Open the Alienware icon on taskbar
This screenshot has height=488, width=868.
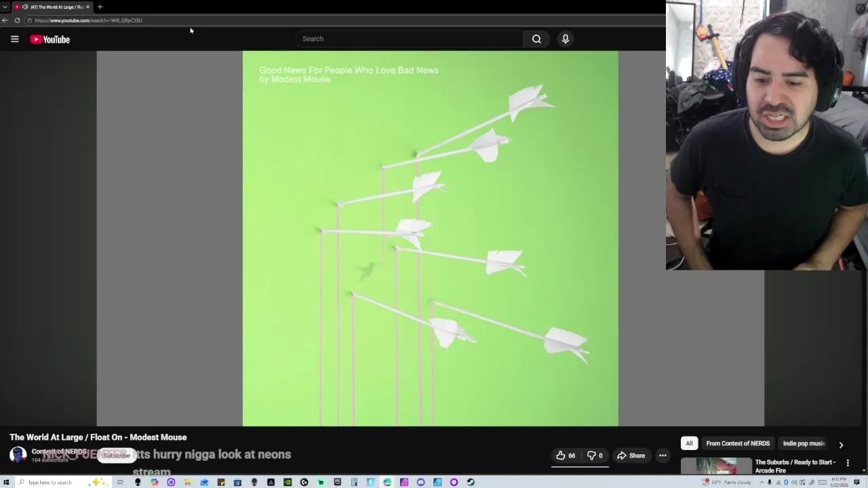pyautogui.click(x=138, y=482)
